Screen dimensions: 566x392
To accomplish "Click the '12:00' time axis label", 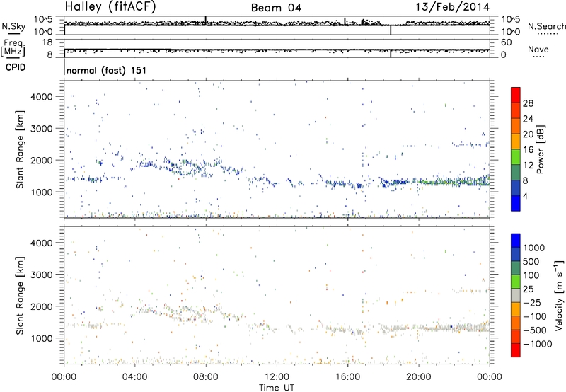I will [277, 377].
